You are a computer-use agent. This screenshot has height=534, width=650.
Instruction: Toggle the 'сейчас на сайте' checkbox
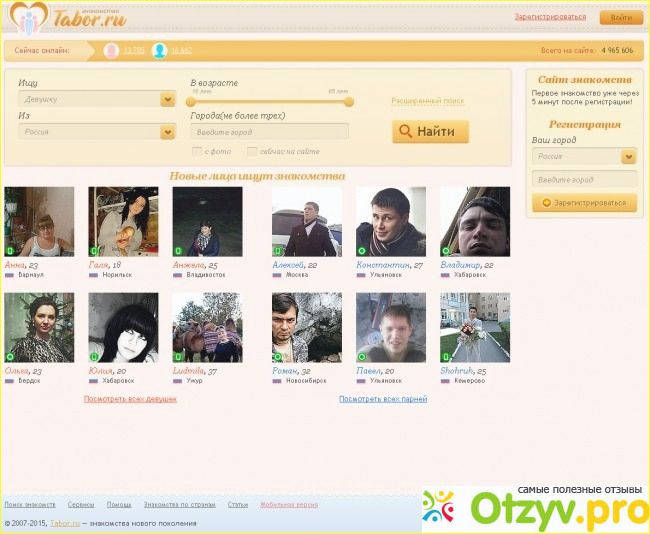click(252, 151)
